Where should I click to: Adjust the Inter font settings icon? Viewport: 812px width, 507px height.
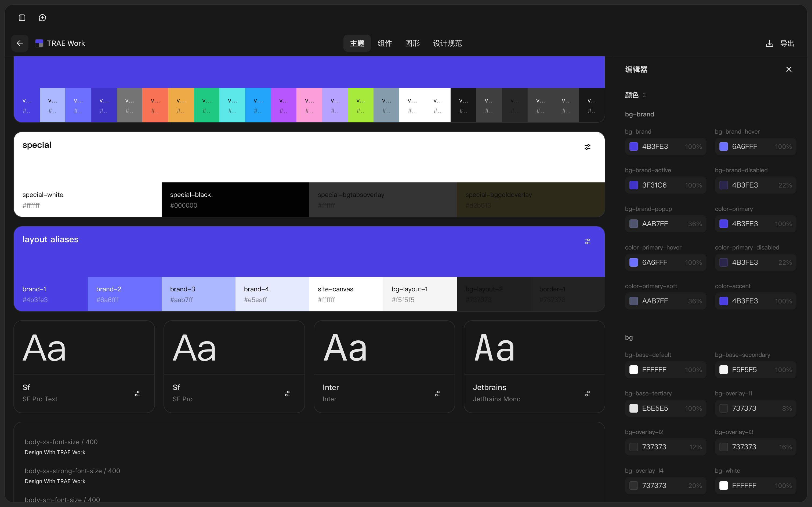click(x=437, y=393)
